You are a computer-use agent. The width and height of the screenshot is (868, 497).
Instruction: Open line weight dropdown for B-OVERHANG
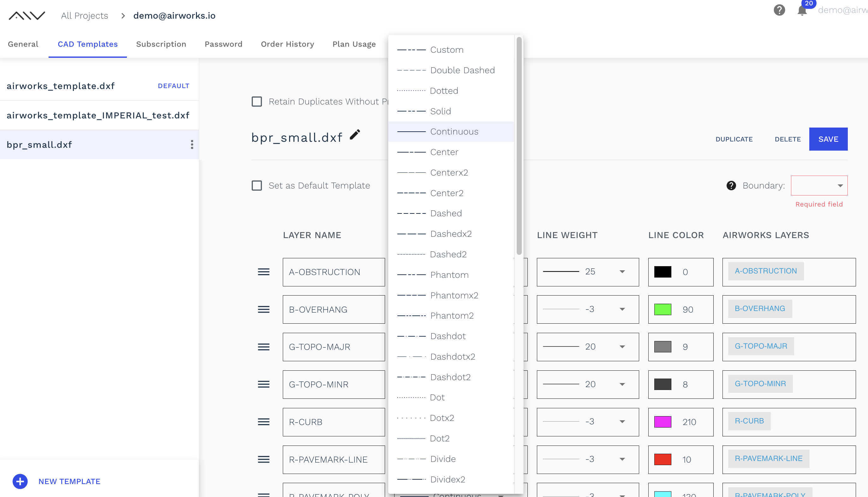pyautogui.click(x=587, y=309)
